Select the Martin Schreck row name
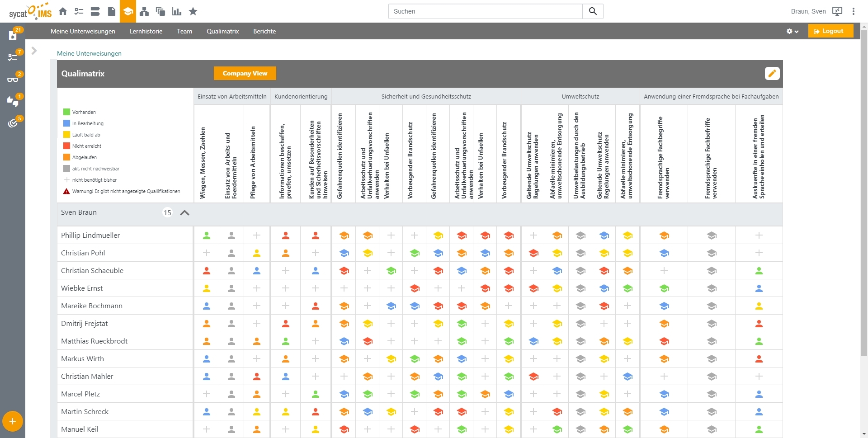The height and width of the screenshot is (438, 868). coord(85,412)
